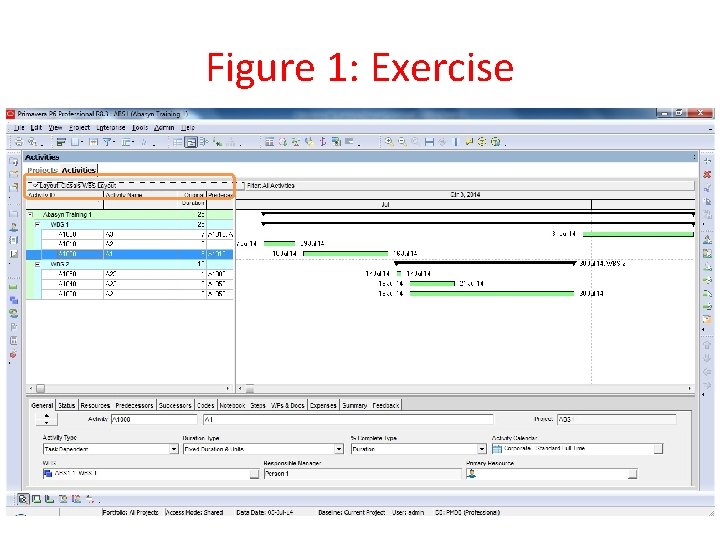Browse for the Primary Resource
This screenshot has width=720, height=540.
(x=632, y=474)
